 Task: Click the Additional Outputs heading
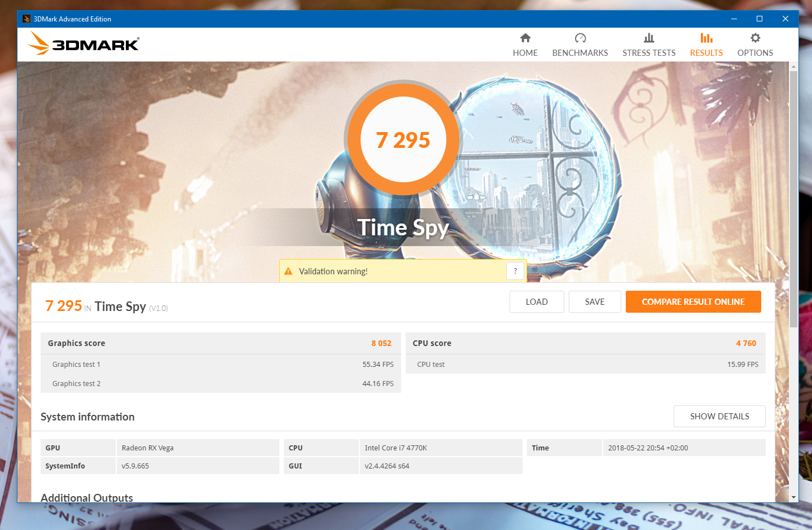pos(87,498)
